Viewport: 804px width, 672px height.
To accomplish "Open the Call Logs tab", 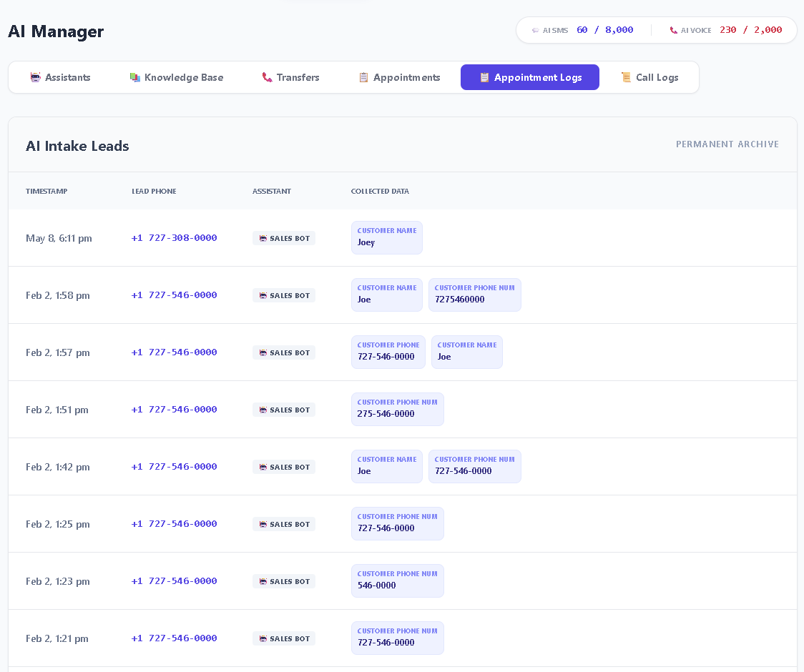I will pos(649,77).
